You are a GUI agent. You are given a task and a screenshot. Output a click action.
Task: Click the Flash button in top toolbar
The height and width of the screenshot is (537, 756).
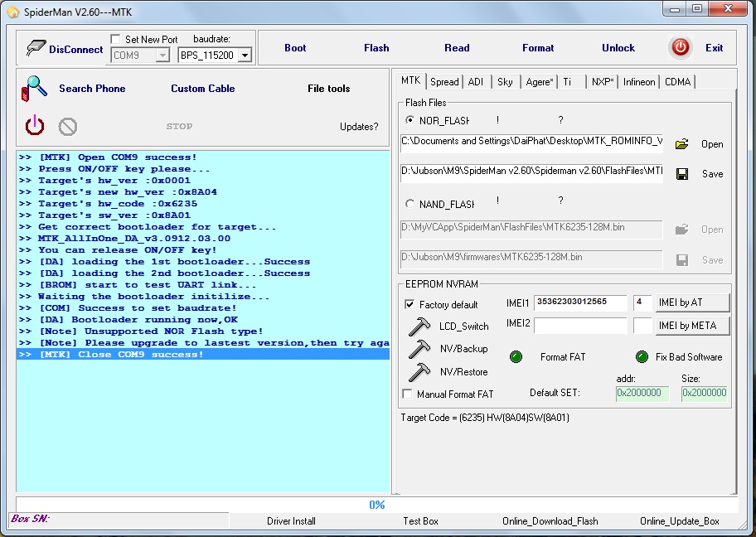pyautogui.click(x=376, y=48)
